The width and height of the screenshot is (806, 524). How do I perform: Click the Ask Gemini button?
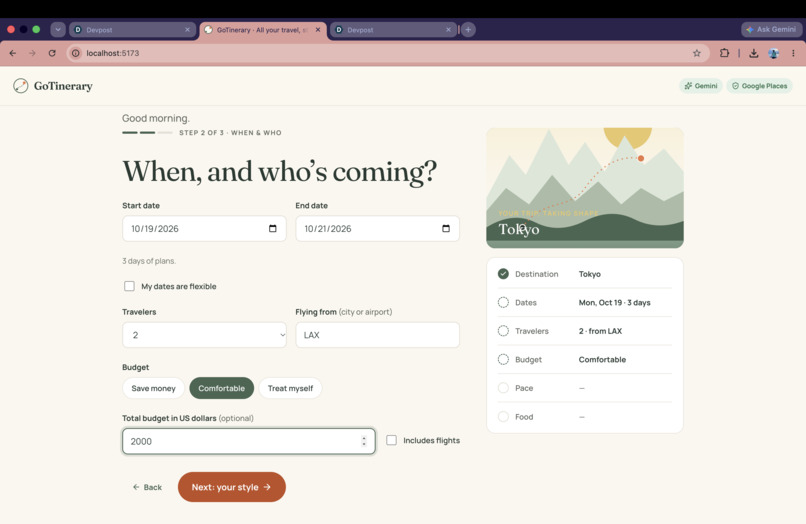pyautogui.click(x=771, y=29)
